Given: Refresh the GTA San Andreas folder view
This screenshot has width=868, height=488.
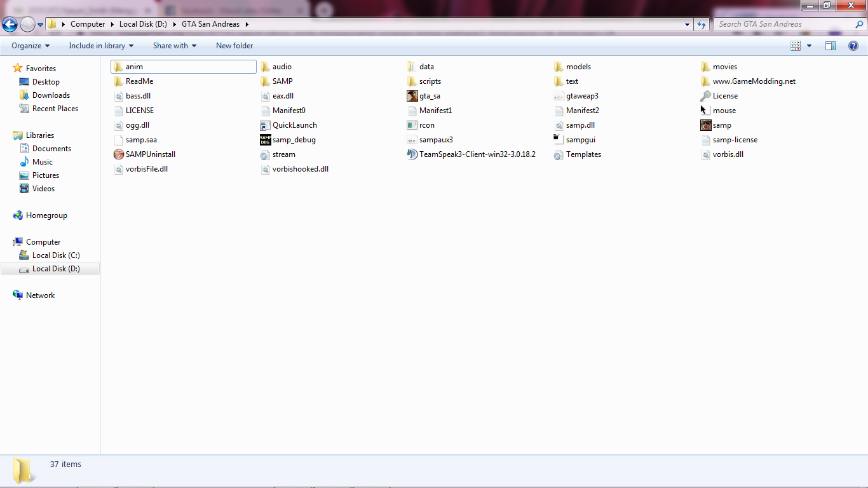Looking at the screenshot, I should (x=702, y=24).
